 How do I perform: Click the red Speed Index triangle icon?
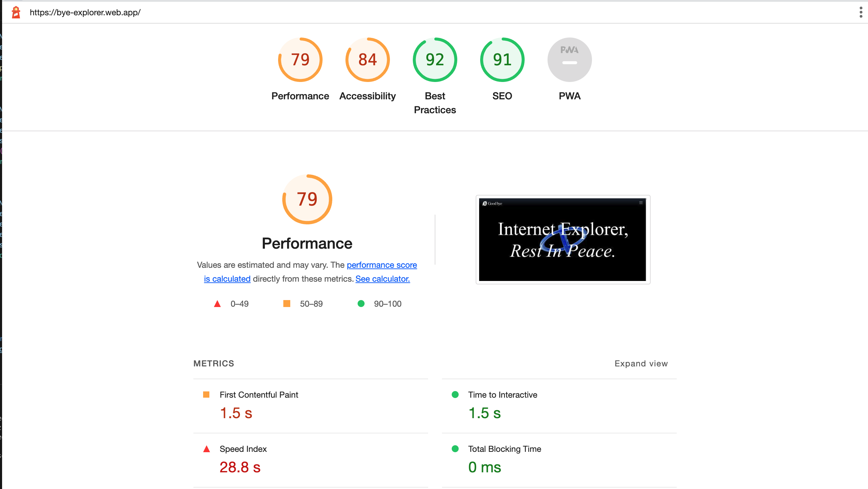click(207, 449)
